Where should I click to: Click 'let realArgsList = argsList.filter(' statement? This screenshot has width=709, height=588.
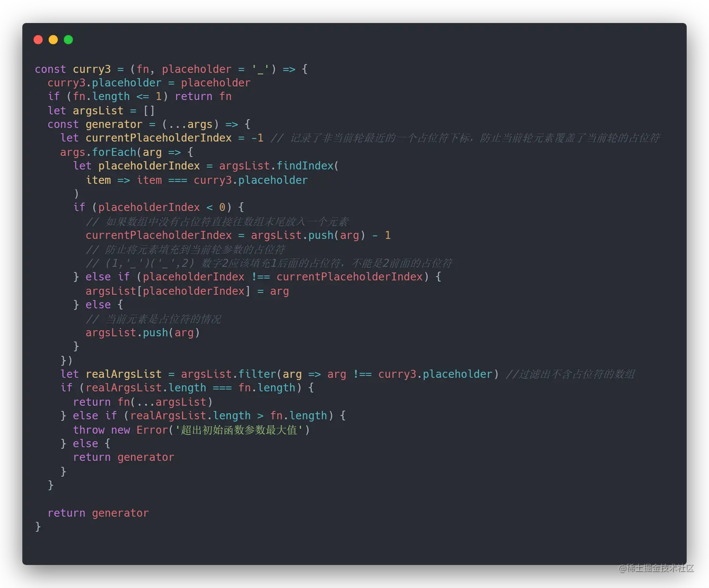click(279, 374)
